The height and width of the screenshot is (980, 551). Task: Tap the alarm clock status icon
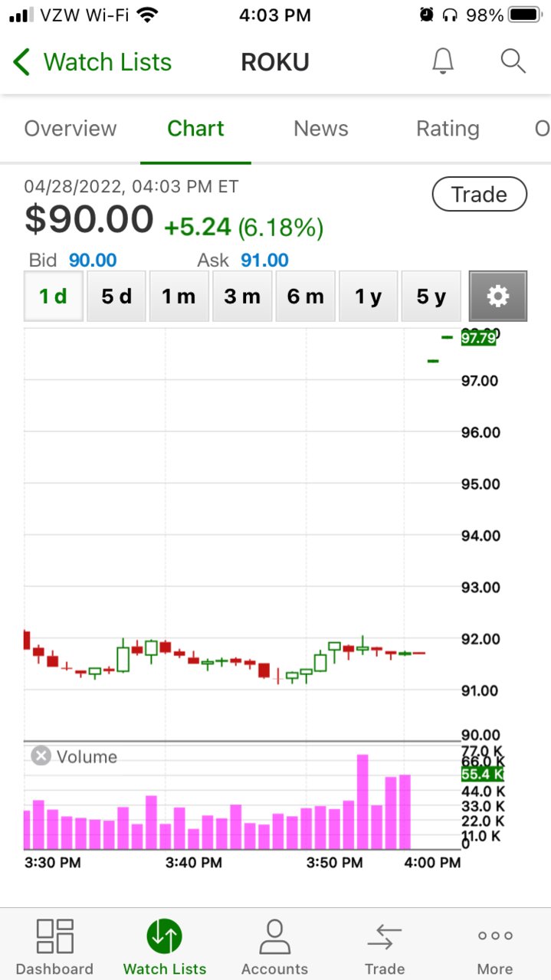coord(427,15)
